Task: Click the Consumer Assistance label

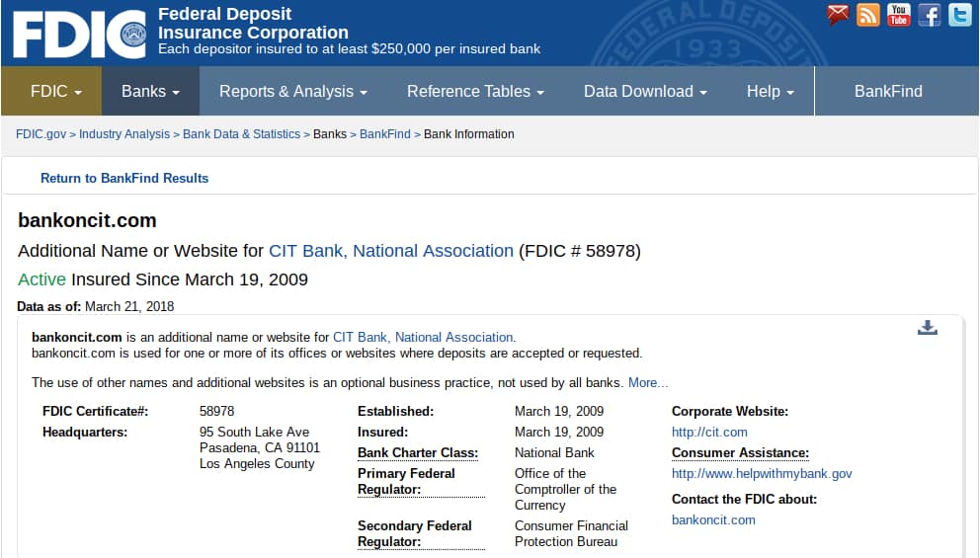Action: 740,453
